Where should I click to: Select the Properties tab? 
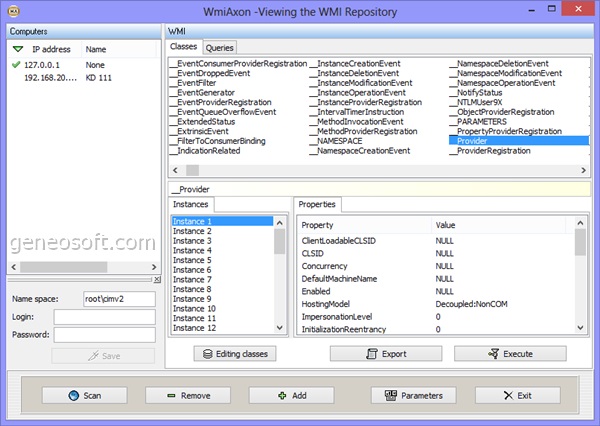(x=317, y=204)
